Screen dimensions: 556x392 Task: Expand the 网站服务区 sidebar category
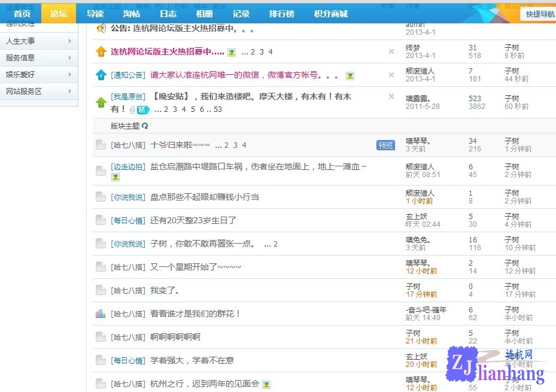click(x=39, y=92)
